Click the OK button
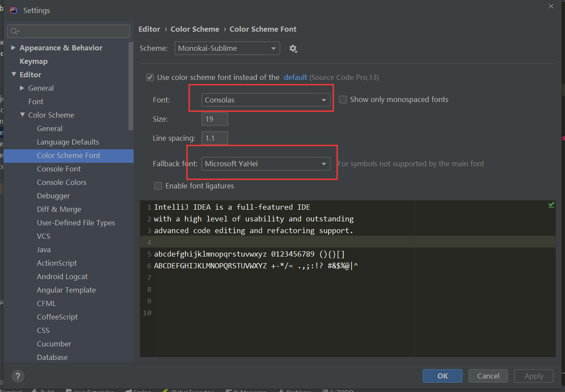 [443, 376]
